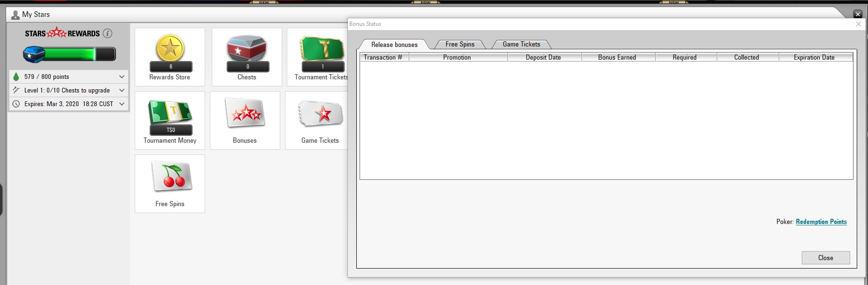Click the Transaction # column header
This screenshot has height=285, width=868.
(x=383, y=57)
